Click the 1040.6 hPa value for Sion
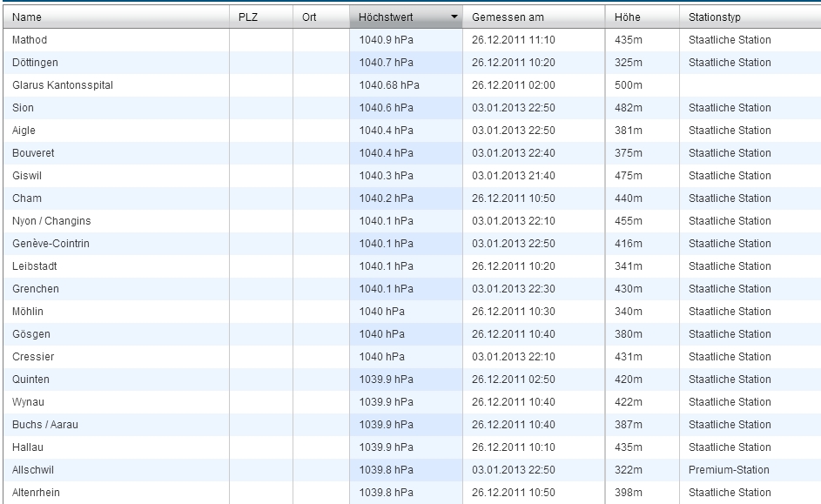 pyautogui.click(x=386, y=107)
